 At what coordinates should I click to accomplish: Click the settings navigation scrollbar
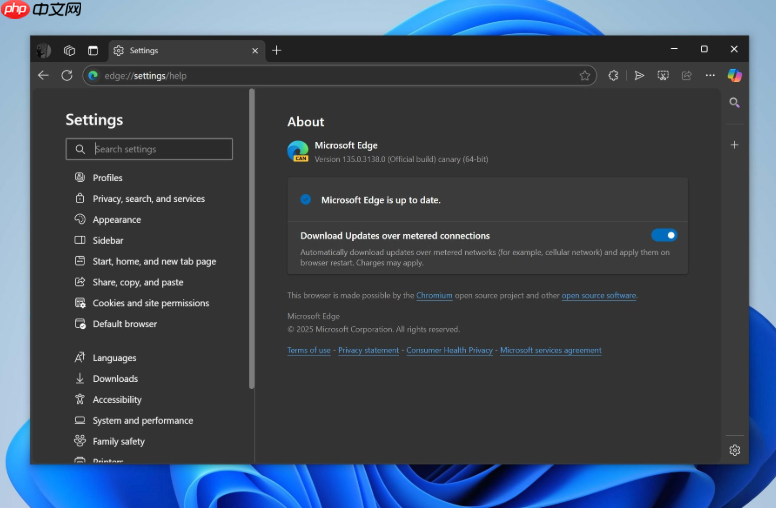(252, 240)
